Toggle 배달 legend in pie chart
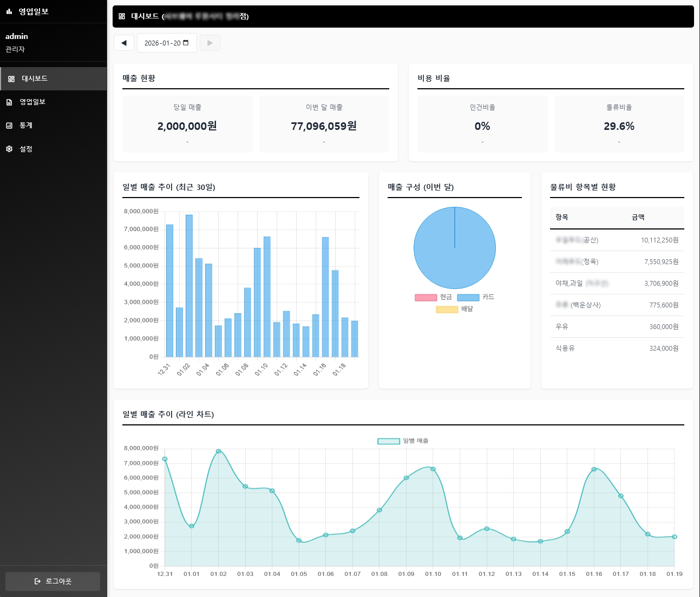 [x=447, y=309]
